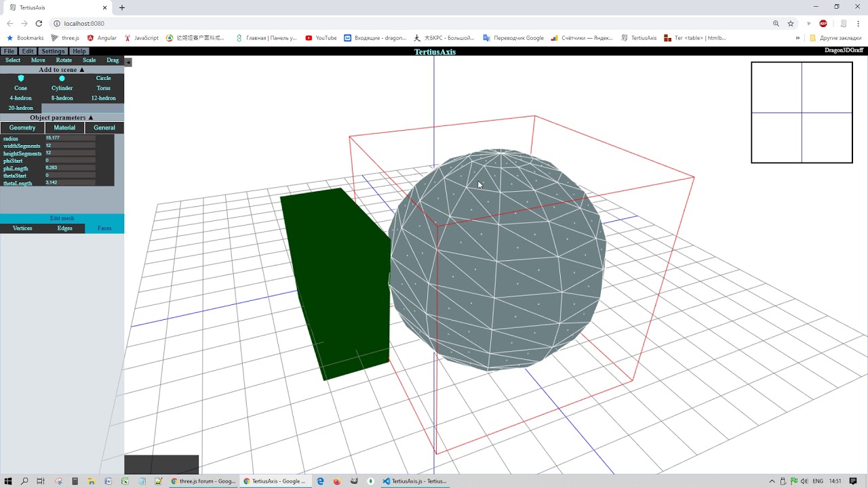The height and width of the screenshot is (488, 868).
Task: Open Microsoft Edge from the taskbar
Action: (x=320, y=481)
